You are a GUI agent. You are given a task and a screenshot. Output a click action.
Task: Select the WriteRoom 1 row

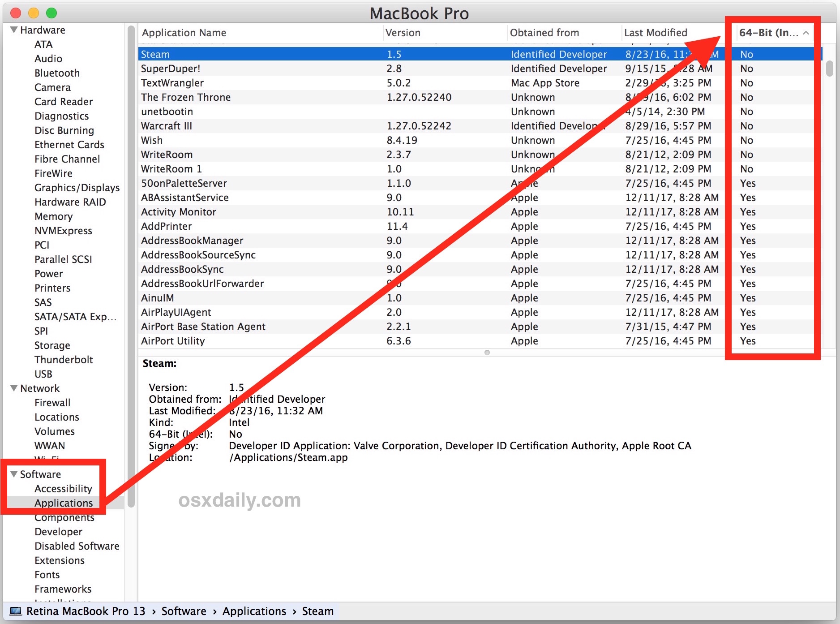coord(480,169)
